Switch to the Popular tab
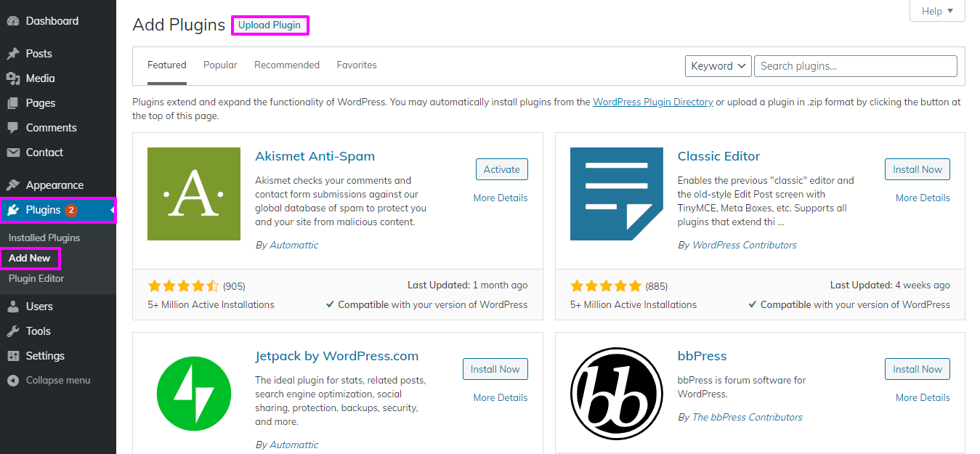This screenshot has height=454, width=980. pos(220,65)
